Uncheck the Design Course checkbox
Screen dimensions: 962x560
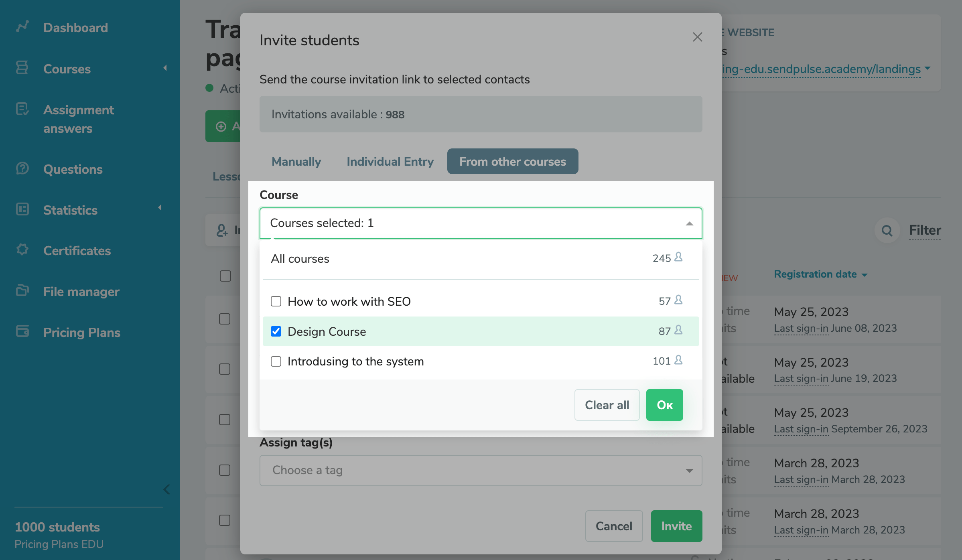(x=276, y=331)
